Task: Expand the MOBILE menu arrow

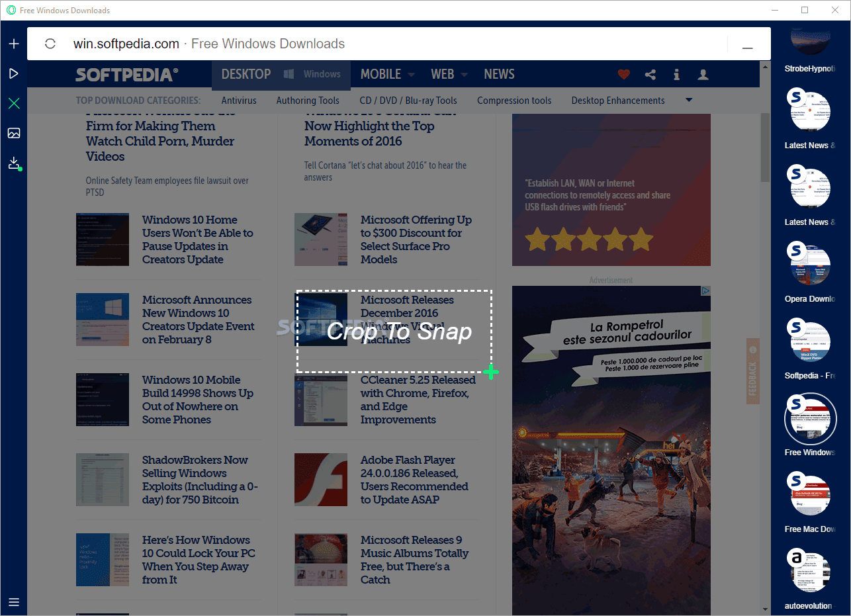Action: pyautogui.click(x=412, y=75)
